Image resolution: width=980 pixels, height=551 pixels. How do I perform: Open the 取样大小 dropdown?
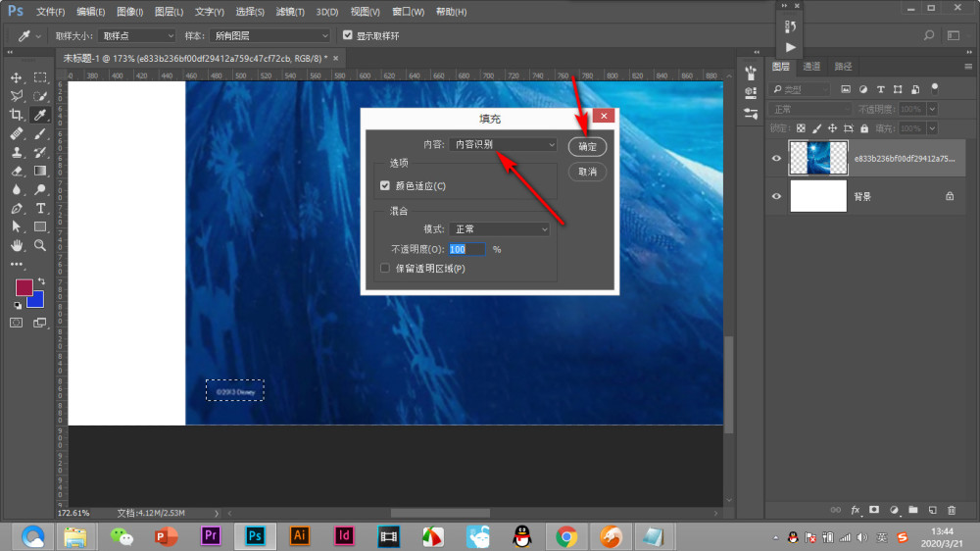[137, 35]
